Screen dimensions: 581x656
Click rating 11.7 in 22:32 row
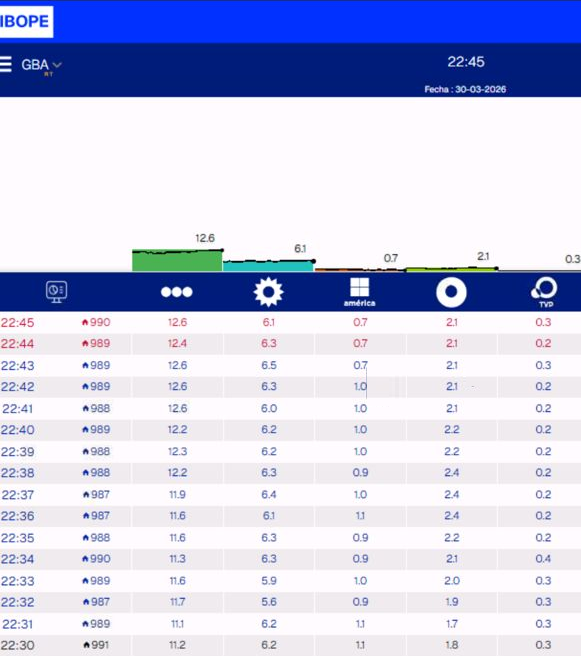tap(177, 602)
